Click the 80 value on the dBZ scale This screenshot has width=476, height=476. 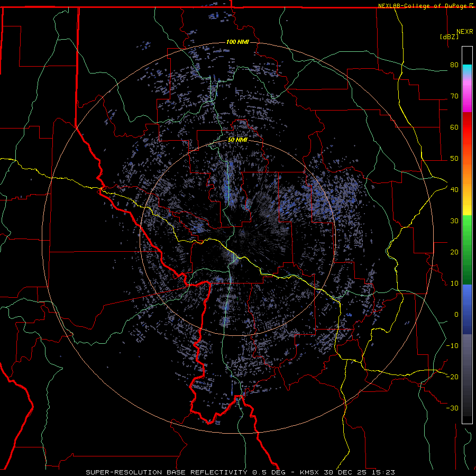pos(454,65)
